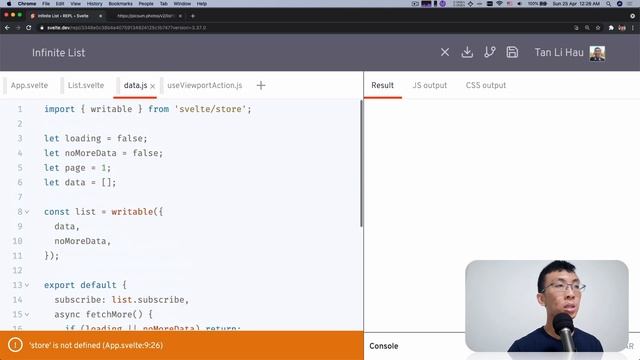Click the Tan Li Hau username
Screen dimensions: 640x360
pyautogui.click(x=559, y=53)
